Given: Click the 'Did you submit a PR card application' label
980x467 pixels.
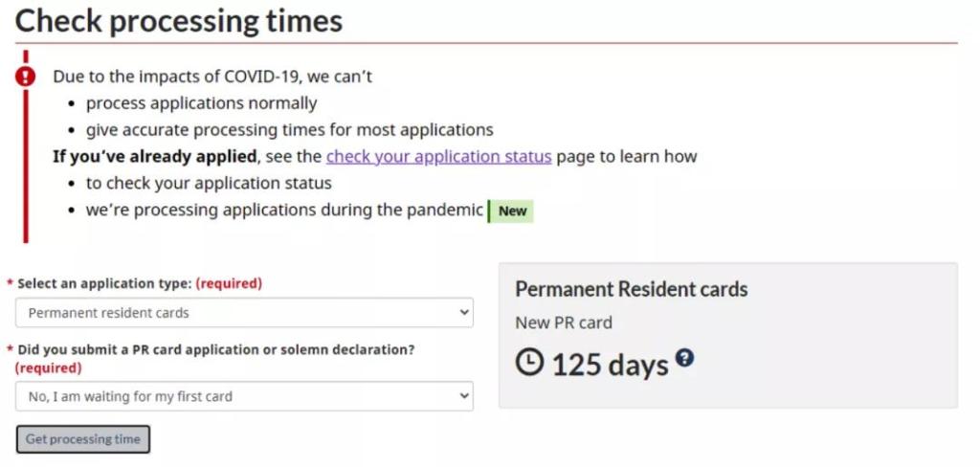Looking at the screenshot, I should click(x=215, y=349).
